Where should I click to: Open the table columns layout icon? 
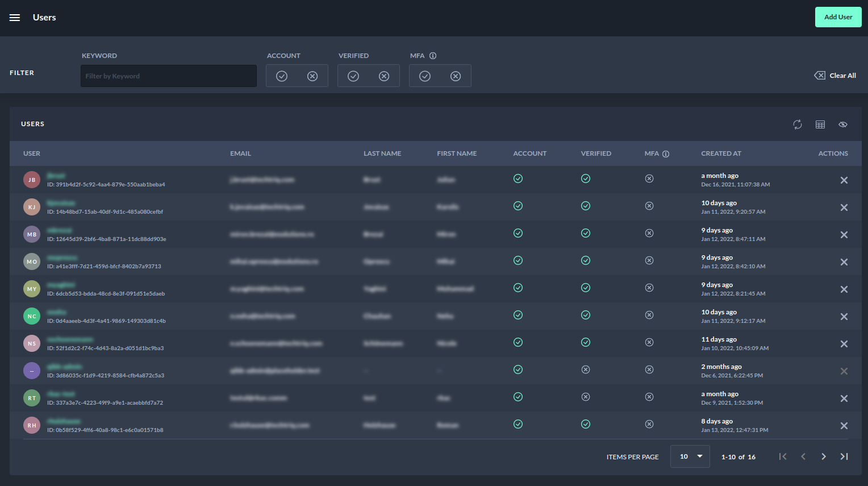820,124
